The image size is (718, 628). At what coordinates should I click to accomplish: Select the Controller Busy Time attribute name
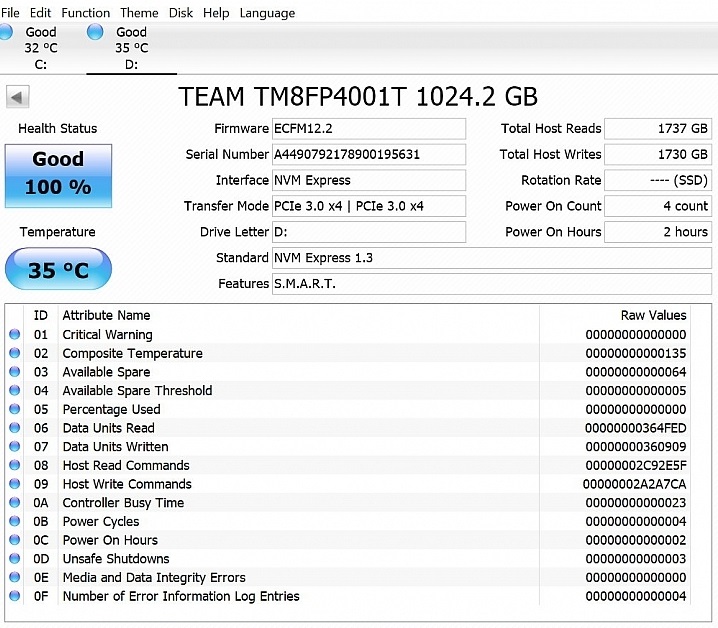[123, 503]
